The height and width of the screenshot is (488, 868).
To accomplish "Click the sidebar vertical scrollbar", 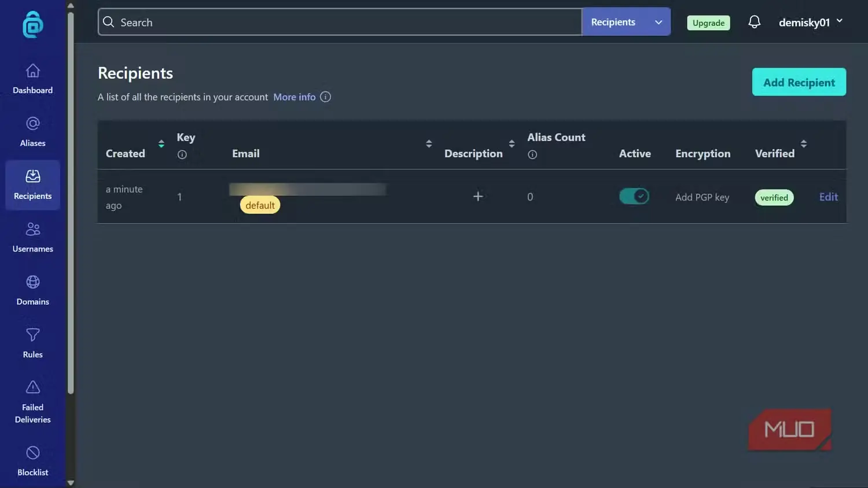I will tap(71, 202).
